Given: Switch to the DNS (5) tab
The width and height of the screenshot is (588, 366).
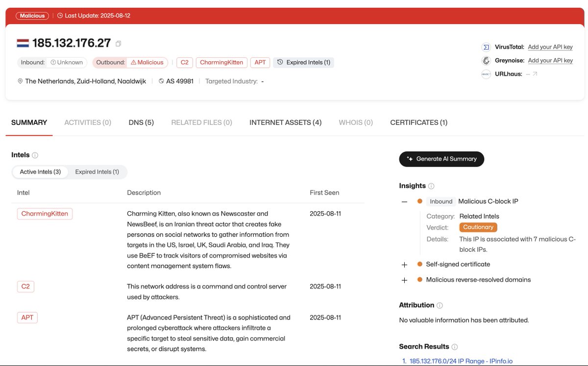Looking at the screenshot, I should point(141,122).
